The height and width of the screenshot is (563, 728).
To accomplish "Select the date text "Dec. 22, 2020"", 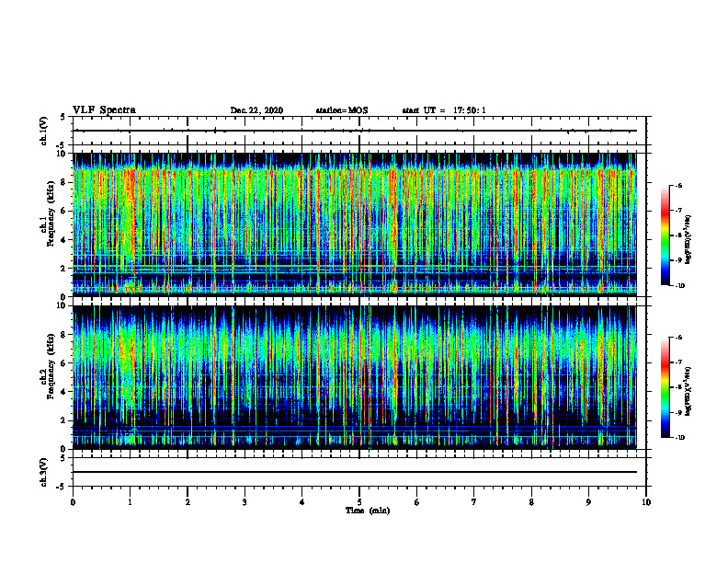I will tap(256, 110).
